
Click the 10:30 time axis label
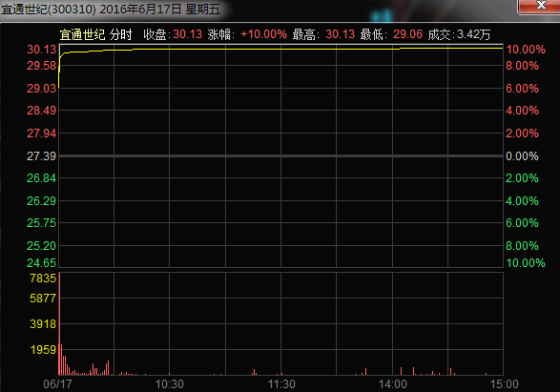[169, 384]
